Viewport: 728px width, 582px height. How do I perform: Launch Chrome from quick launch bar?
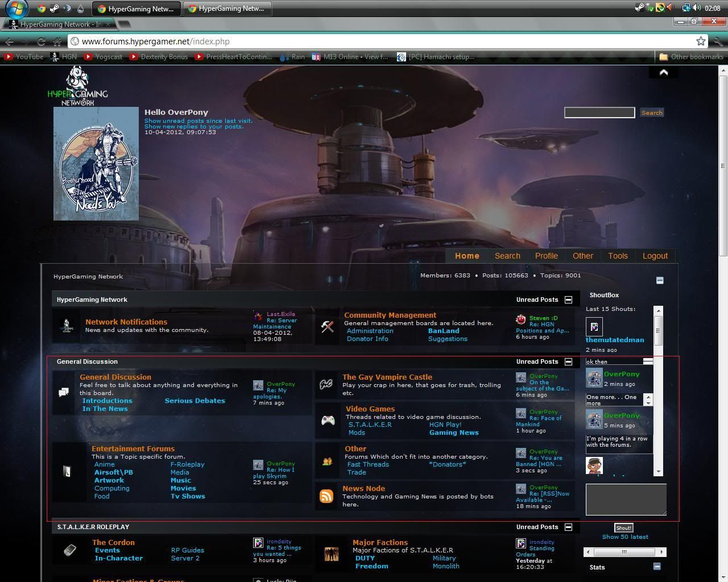(x=41, y=9)
